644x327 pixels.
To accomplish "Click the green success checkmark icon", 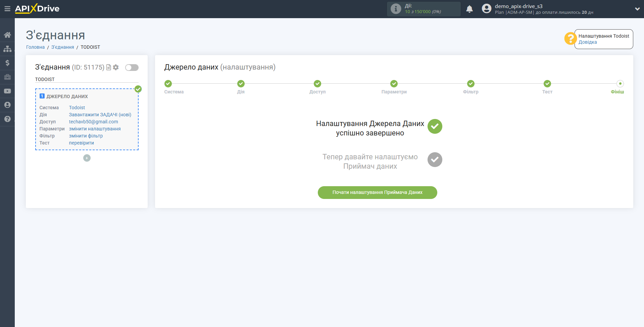I will click(435, 126).
